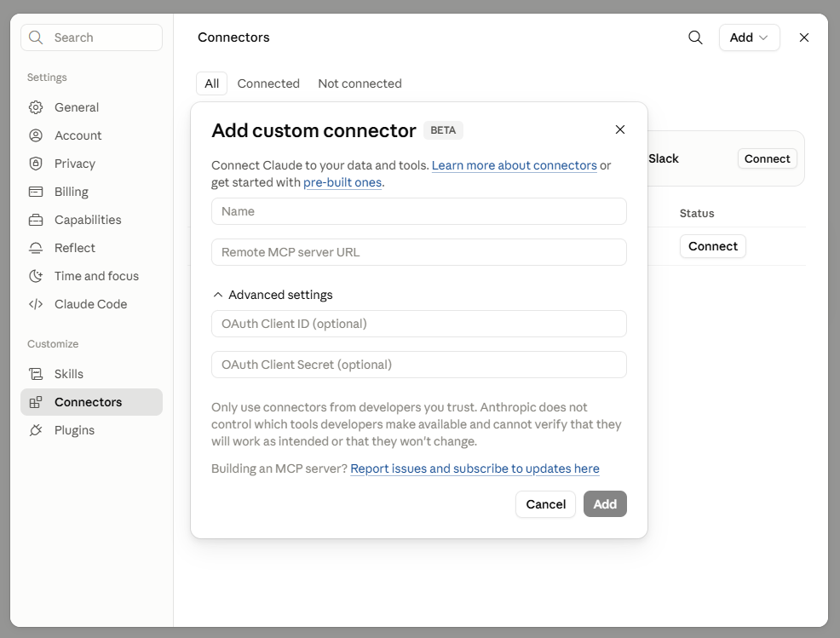The height and width of the screenshot is (638, 840).
Task: Click the Slack connector name
Action: [663, 158]
